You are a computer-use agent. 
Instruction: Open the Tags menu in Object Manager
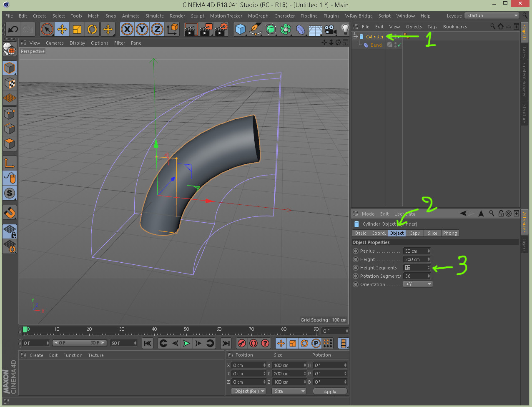pos(432,27)
